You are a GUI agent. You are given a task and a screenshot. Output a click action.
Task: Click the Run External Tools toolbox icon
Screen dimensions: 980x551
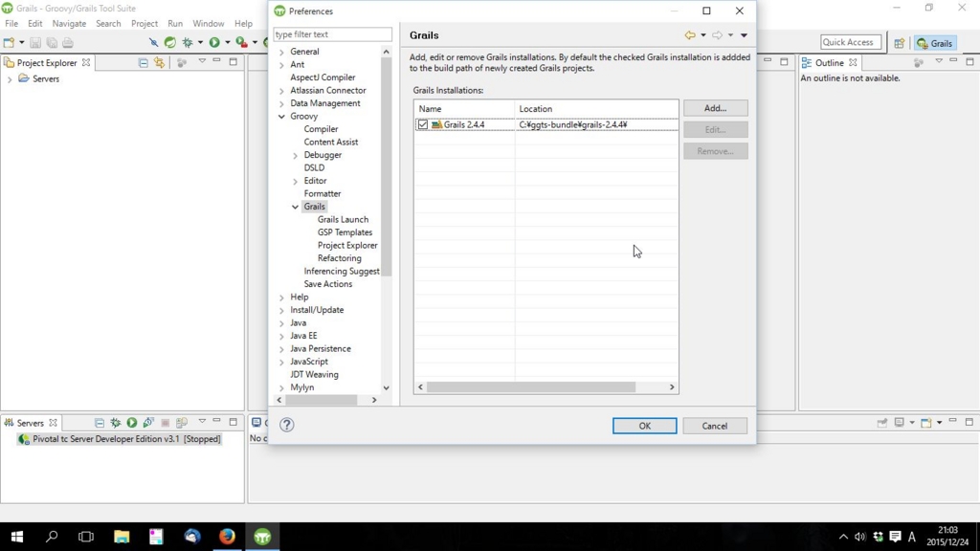[x=241, y=42]
